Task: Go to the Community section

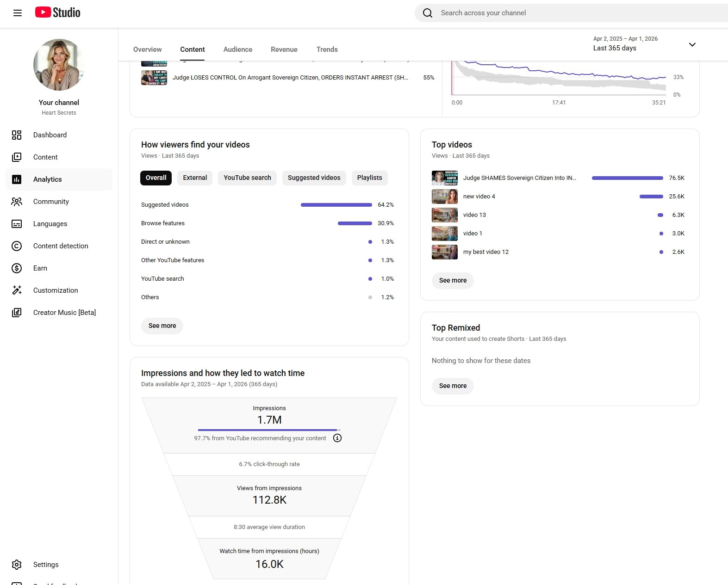Action: [51, 202]
